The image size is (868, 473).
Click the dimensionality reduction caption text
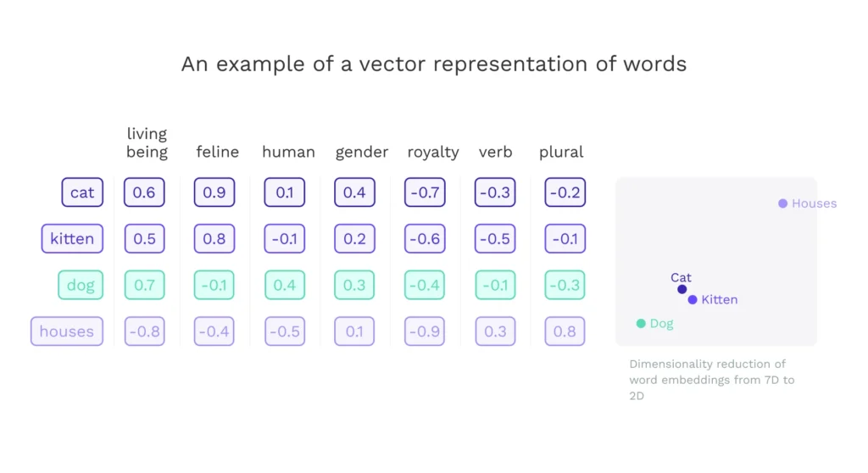(712, 379)
